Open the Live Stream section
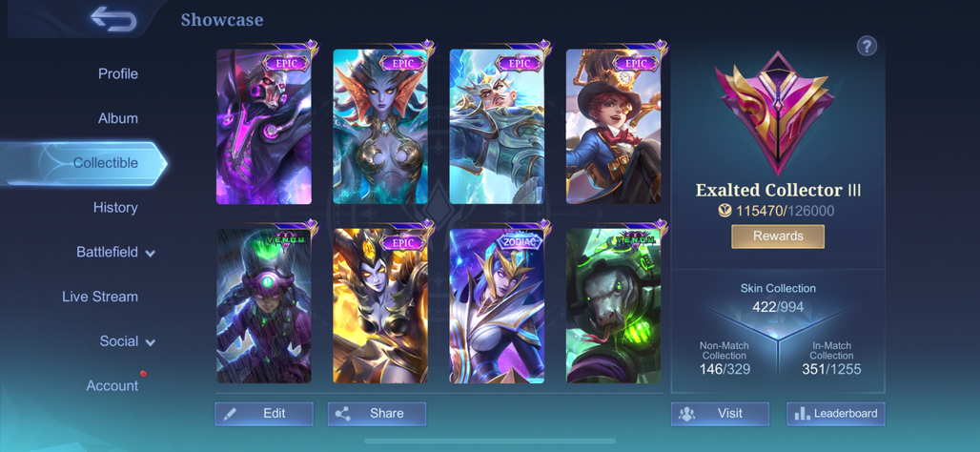Image resolution: width=980 pixels, height=452 pixels. [100, 297]
